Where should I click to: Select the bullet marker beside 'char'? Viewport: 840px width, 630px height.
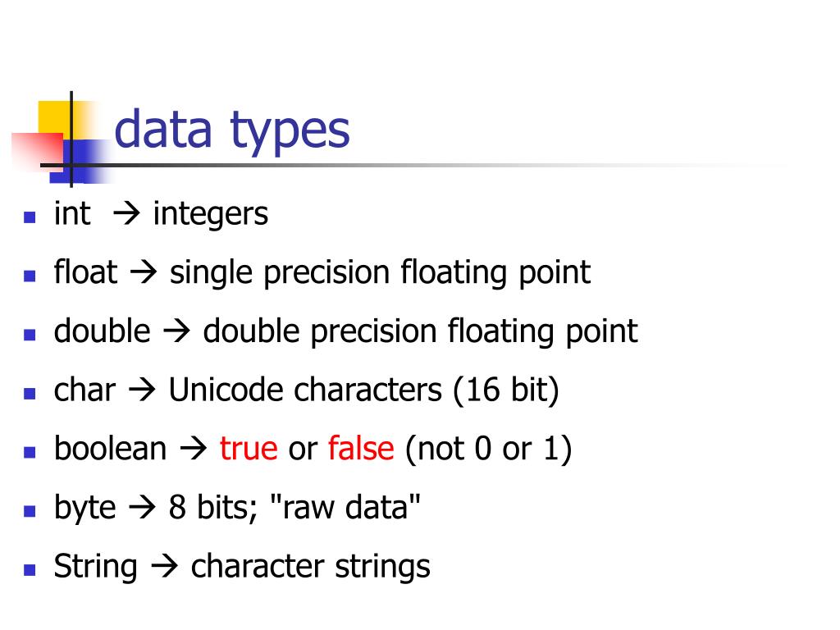click(30, 394)
